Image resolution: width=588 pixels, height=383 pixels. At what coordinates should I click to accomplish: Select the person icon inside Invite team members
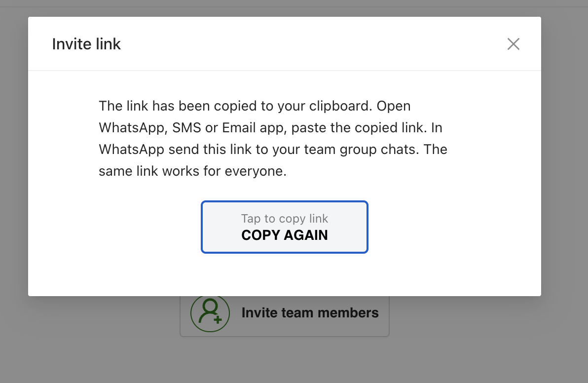pos(210,313)
